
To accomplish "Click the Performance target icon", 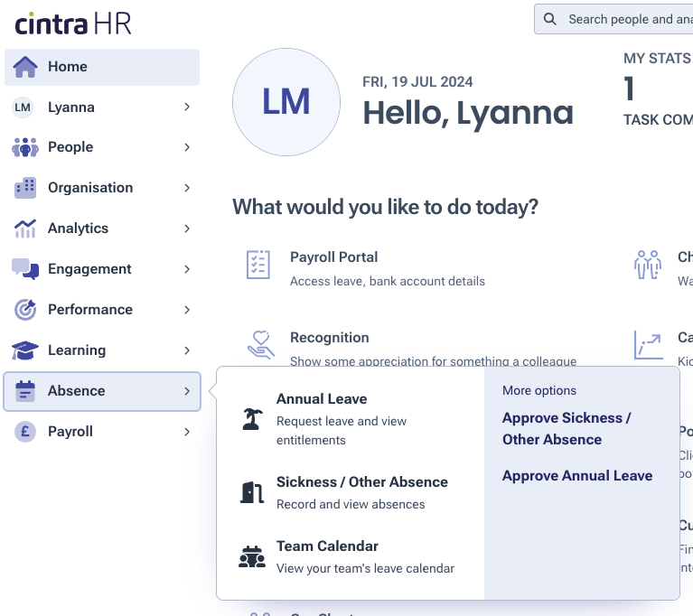I will pyautogui.click(x=25, y=310).
